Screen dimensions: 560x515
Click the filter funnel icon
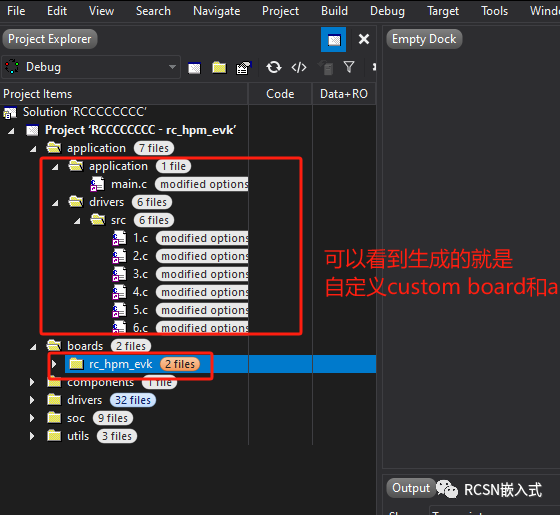tap(349, 67)
